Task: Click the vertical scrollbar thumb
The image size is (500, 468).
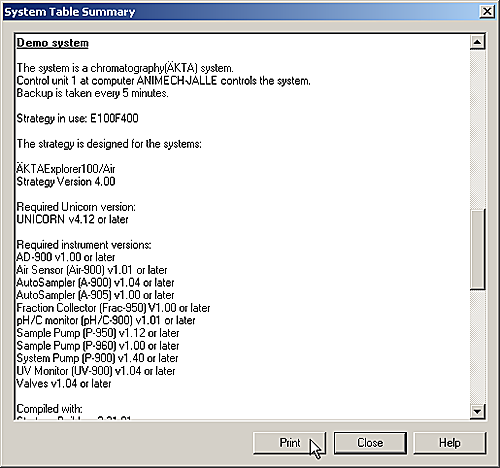Action: (477, 249)
